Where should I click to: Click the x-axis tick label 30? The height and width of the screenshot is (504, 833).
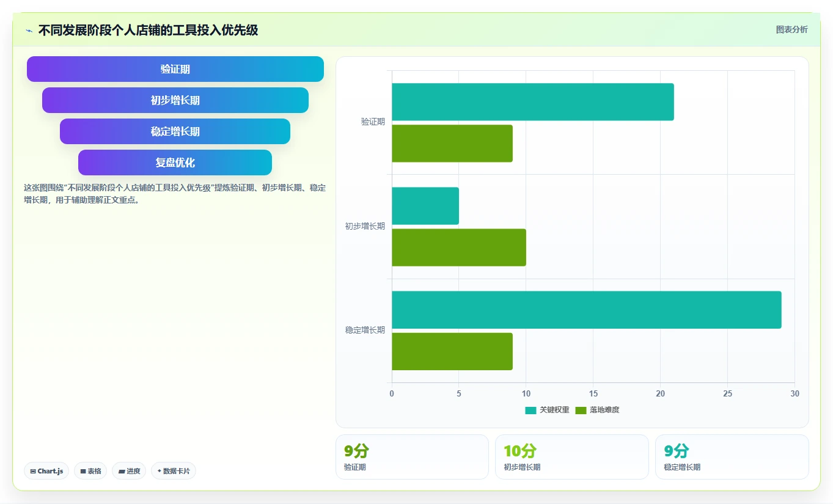794,394
